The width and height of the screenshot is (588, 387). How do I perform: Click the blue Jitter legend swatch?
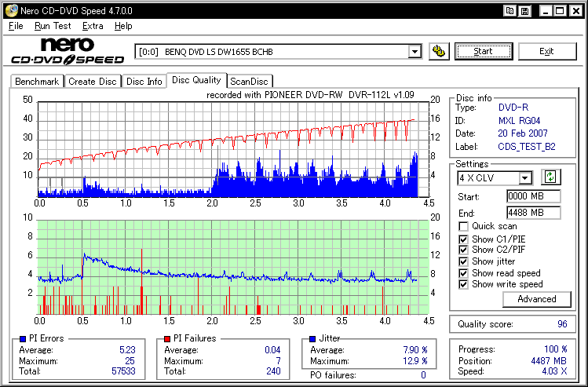312,339
